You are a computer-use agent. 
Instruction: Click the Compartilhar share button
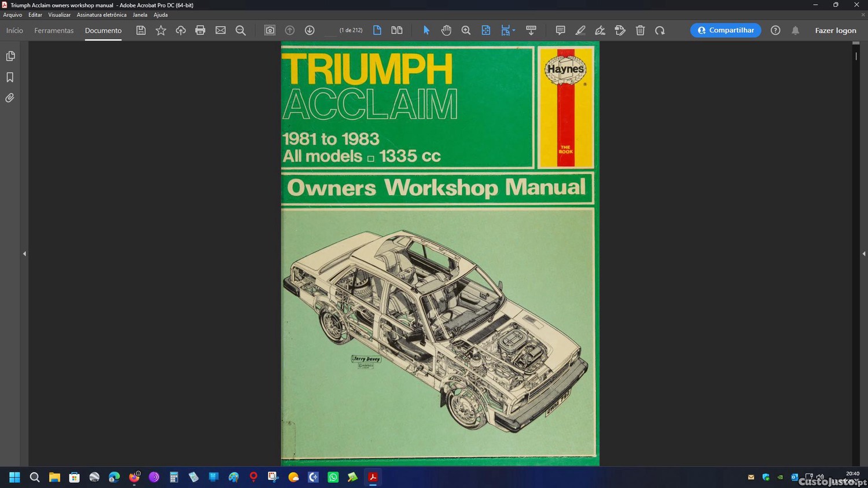726,30
